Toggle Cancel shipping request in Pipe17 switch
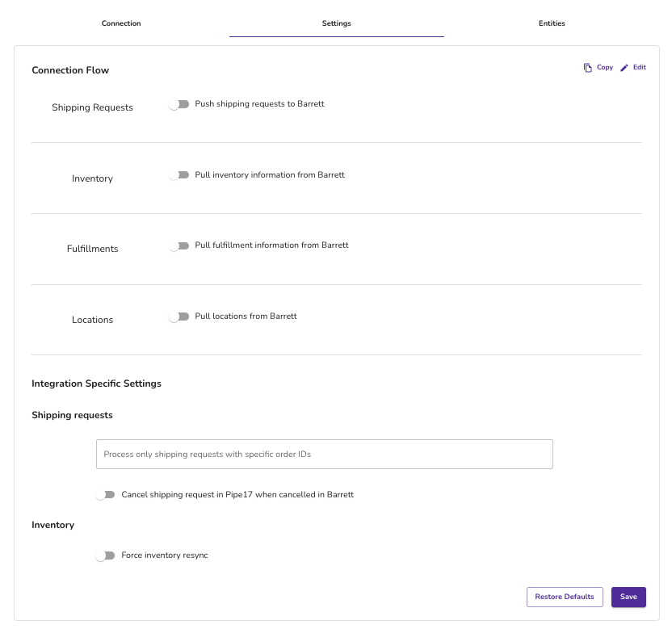 (105, 495)
